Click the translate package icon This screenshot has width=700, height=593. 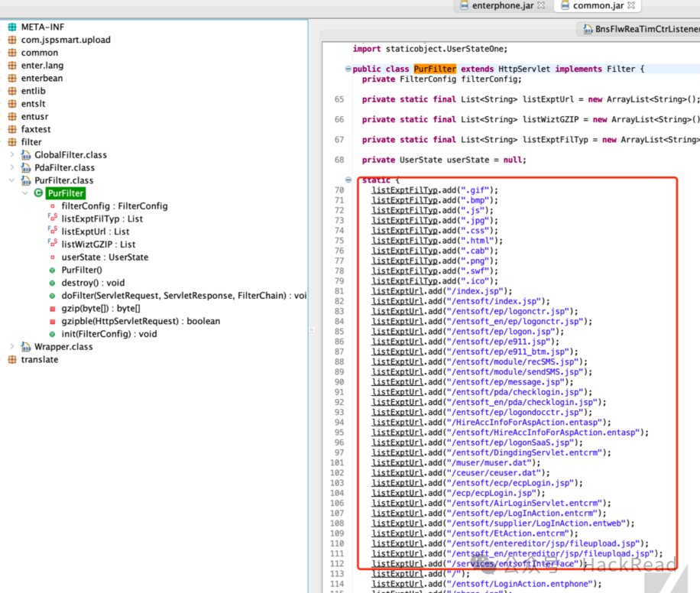[12, 359]
